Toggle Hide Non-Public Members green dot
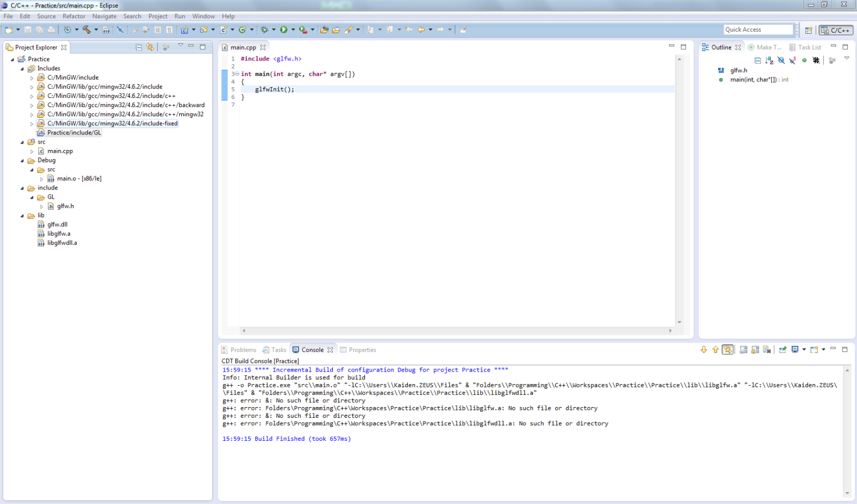 [804, 61]
